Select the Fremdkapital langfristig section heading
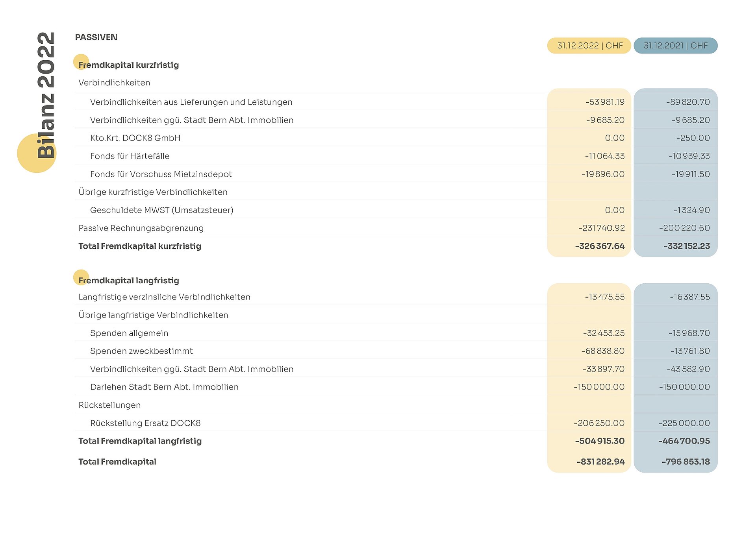The height and width of the screenshot is (534, 756). (128, 281)
